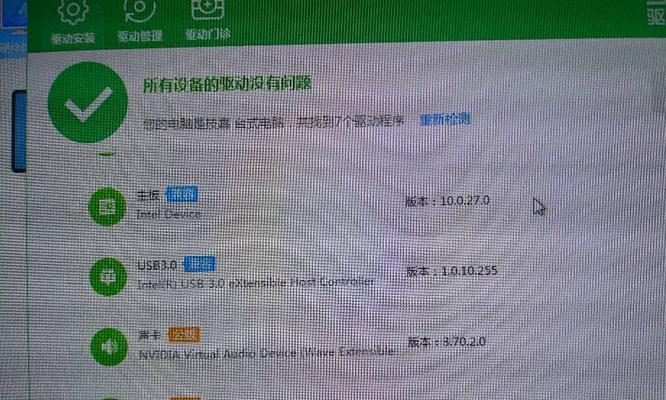
Task: Click the USB3.0 row label
Action: point(157,265)
